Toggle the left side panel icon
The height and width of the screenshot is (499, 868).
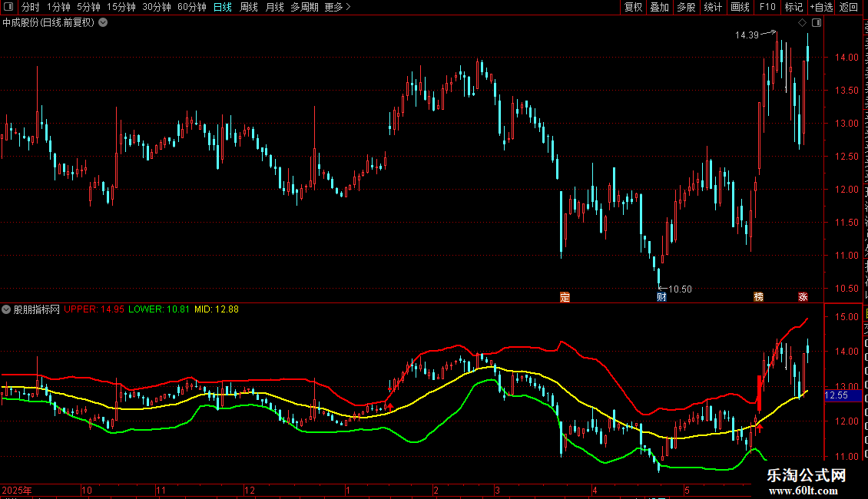coord(8,7)
